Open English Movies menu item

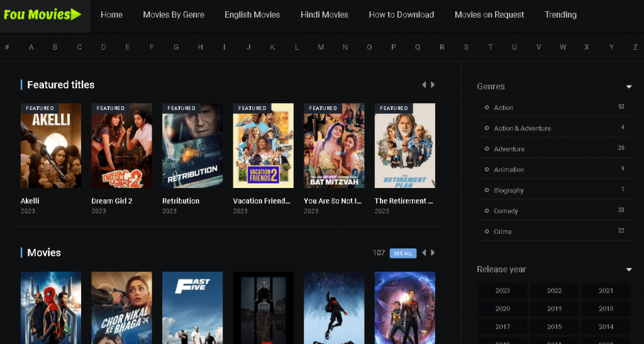coord(252,14)
